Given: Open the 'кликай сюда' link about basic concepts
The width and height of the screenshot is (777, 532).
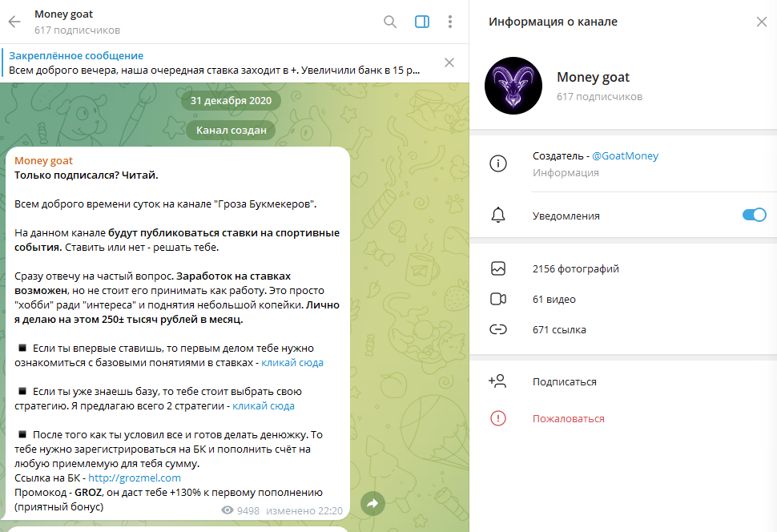Looking at the screenshot, I should (x=292, y=362).
